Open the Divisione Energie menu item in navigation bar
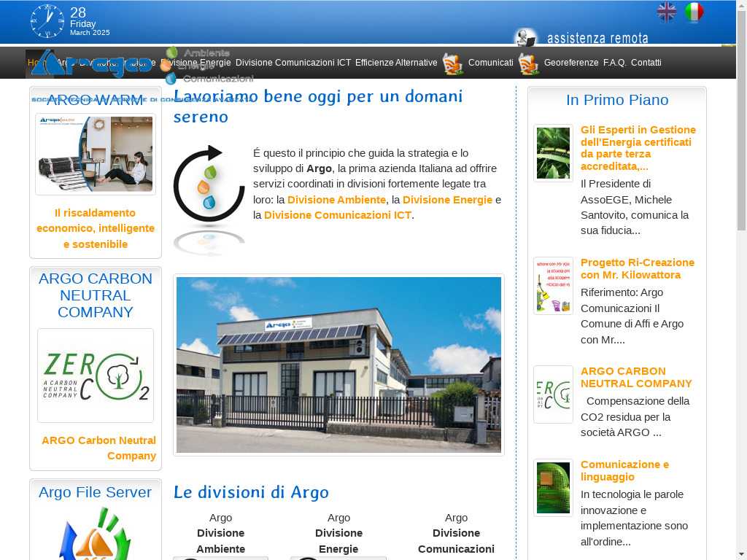This screenshot has width=747, height=560. (x=196, y=63)
